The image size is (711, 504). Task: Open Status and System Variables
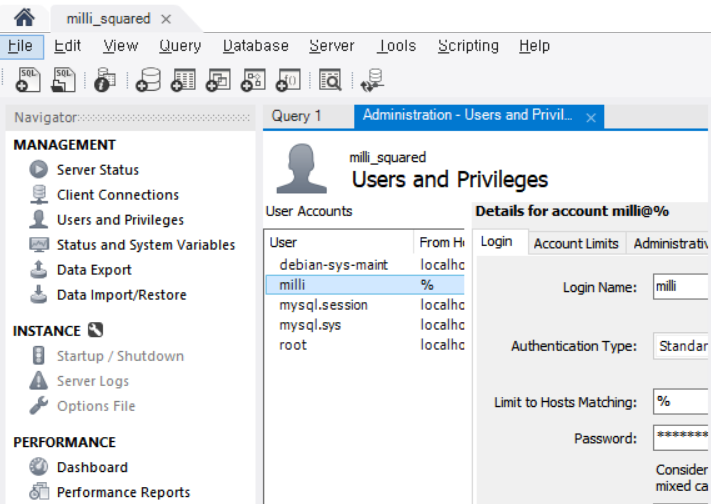click(x=146, y=245)
